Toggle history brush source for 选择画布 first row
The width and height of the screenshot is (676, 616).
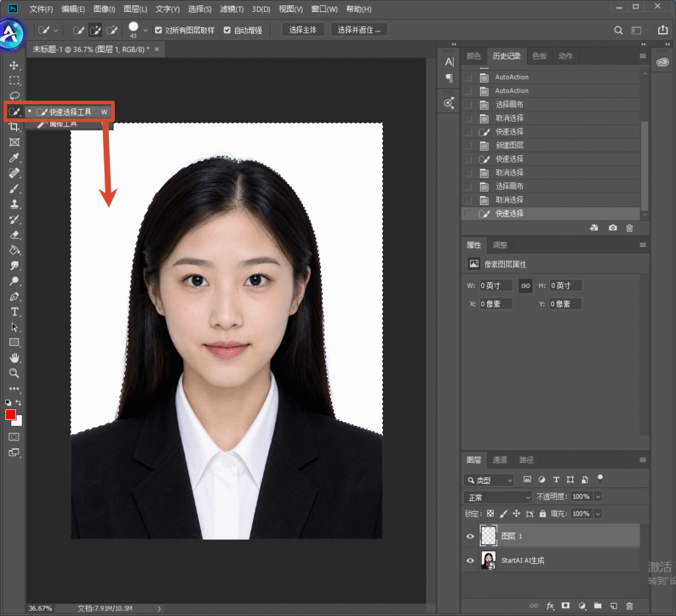469,105
